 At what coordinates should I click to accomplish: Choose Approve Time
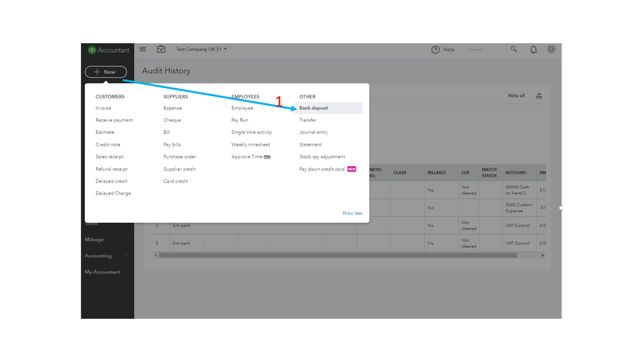(x=246, y=157)
